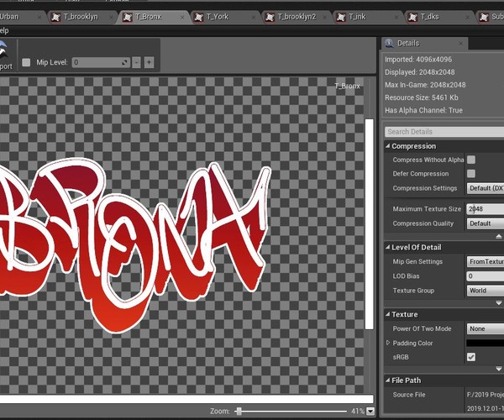Expand advanced Level Of Detail options
Image resolution: width=504 pixels, height=420 pixels.
[498, 303]
